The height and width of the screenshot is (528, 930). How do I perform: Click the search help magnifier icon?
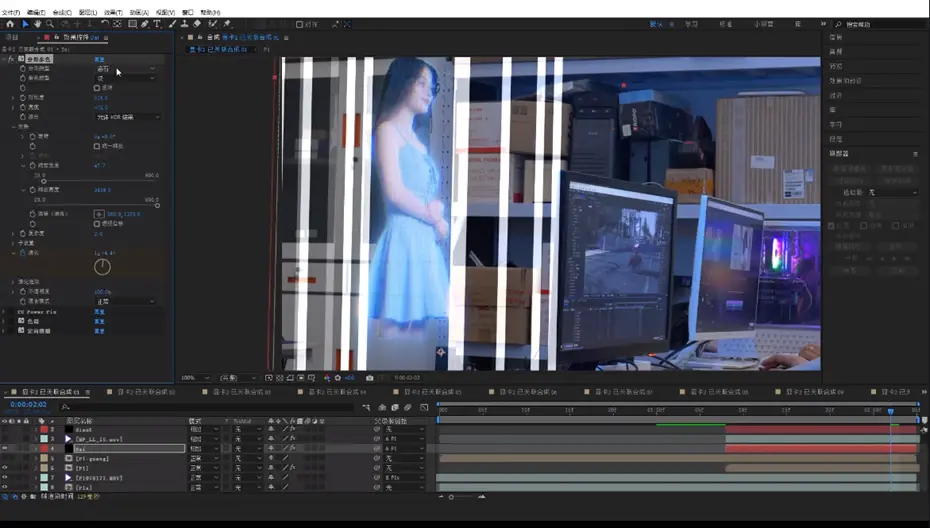click(839, 24)
